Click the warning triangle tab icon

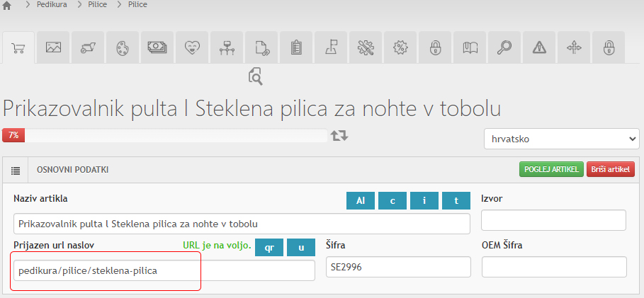pos(540,47)
